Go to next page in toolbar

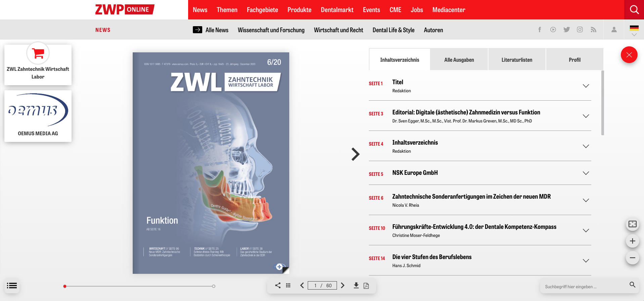point(343,285)
